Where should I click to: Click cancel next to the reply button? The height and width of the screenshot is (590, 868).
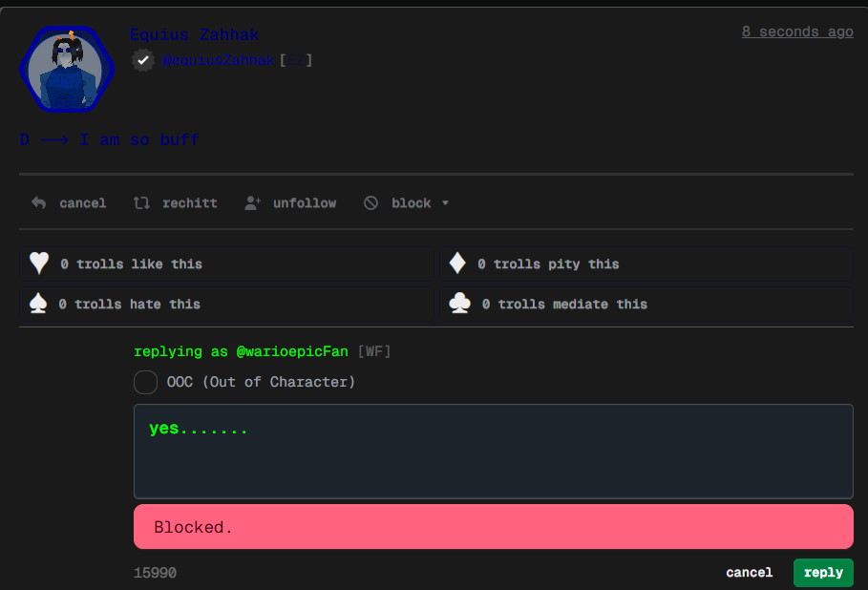(749, 572)
